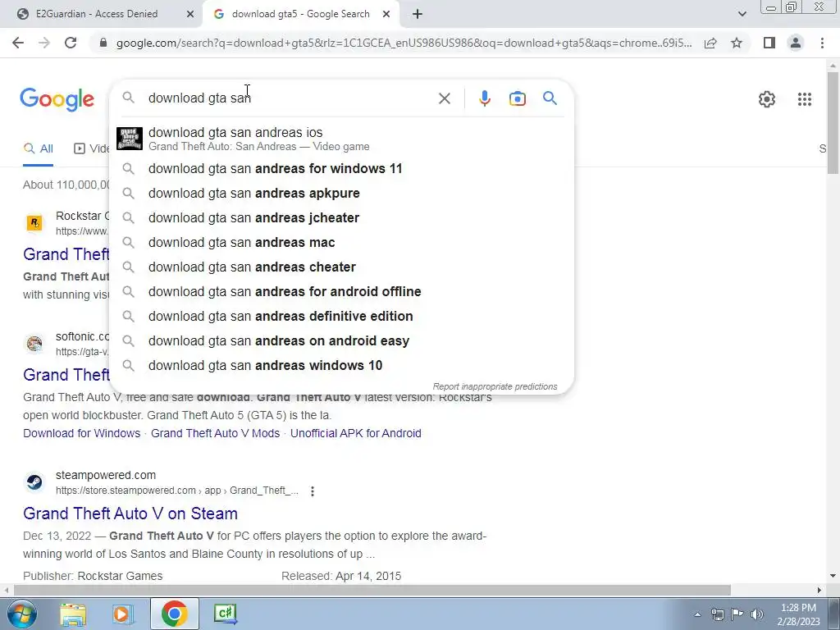Viewport: 840px width, 630px height.
Task: Open Unofficial APK for Android sitelink
Action: tap(356, 433)
